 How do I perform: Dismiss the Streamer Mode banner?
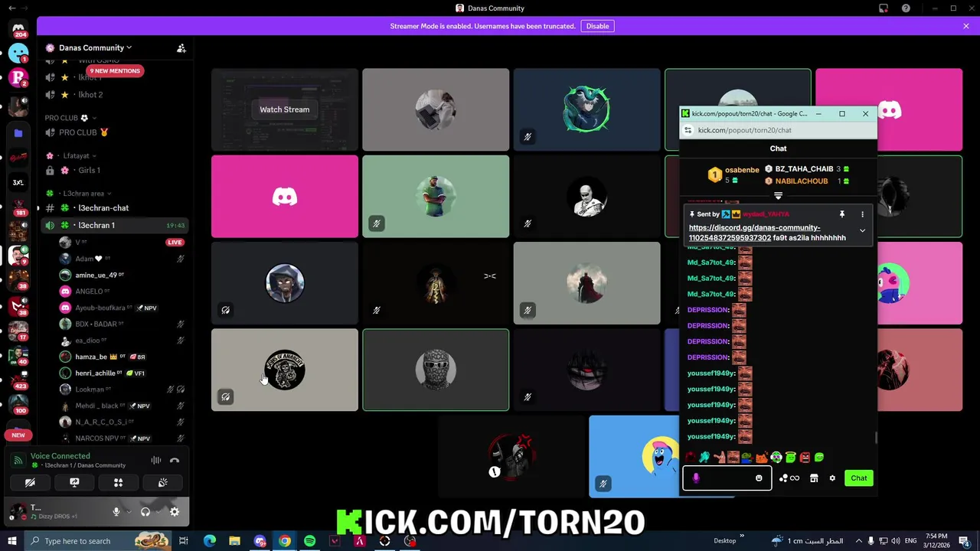click(x=966, y=26)
